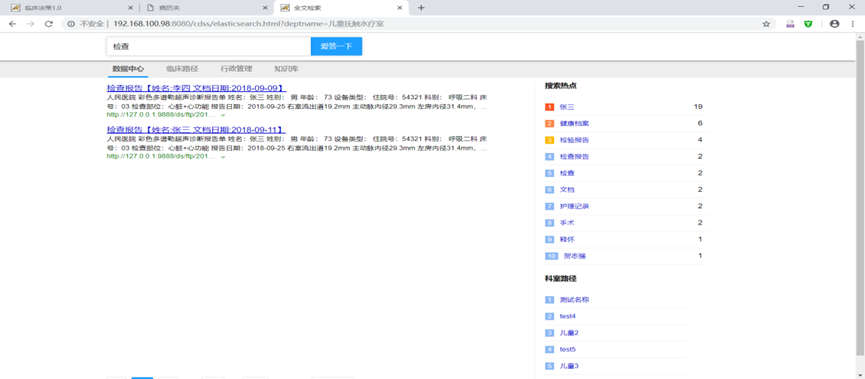The height and width of the screenshot is (379, 865).
Task: Open department pathway test5
Action: 568,350
